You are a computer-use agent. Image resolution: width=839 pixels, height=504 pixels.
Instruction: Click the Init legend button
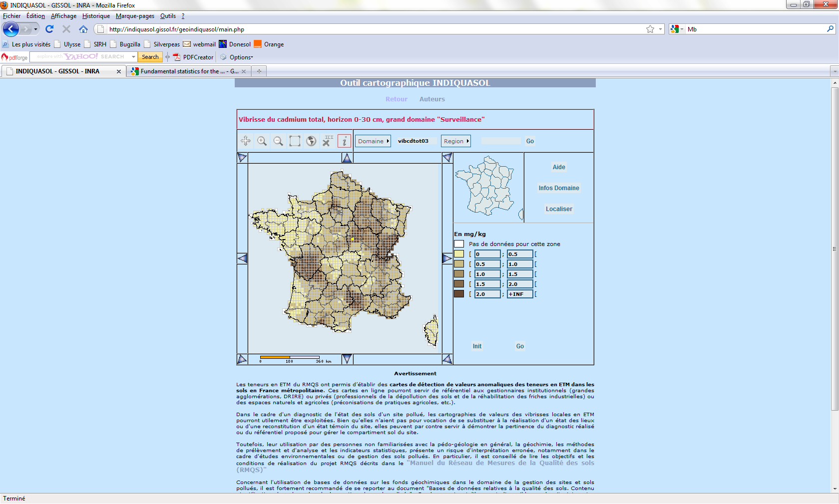point(477,346)
